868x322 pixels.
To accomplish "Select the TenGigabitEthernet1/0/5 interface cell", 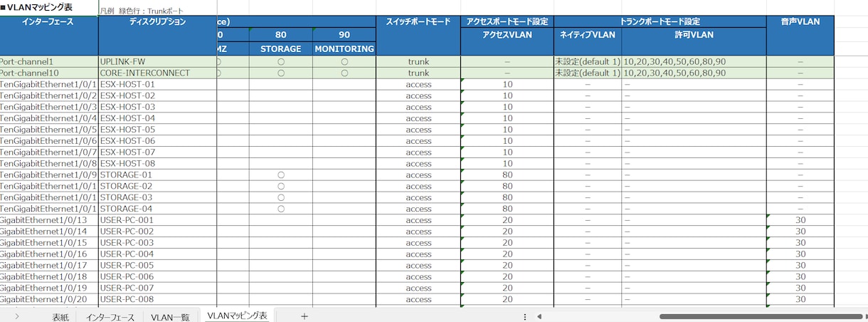I will (x=49, y=130).
